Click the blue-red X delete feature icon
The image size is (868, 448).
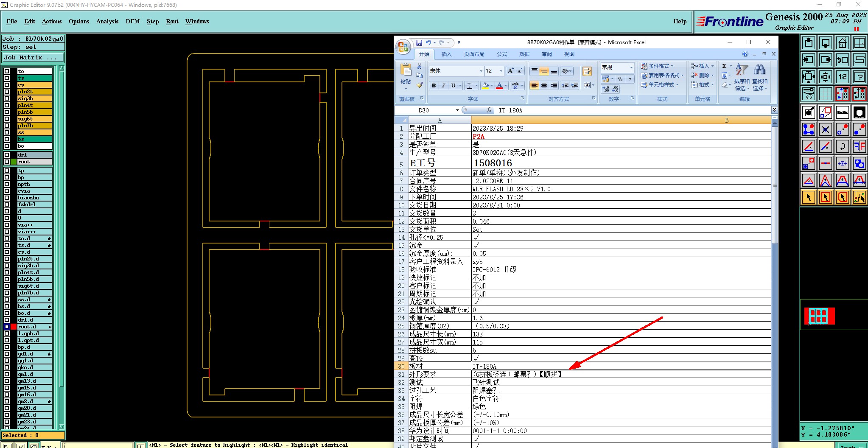click(826, 129)
